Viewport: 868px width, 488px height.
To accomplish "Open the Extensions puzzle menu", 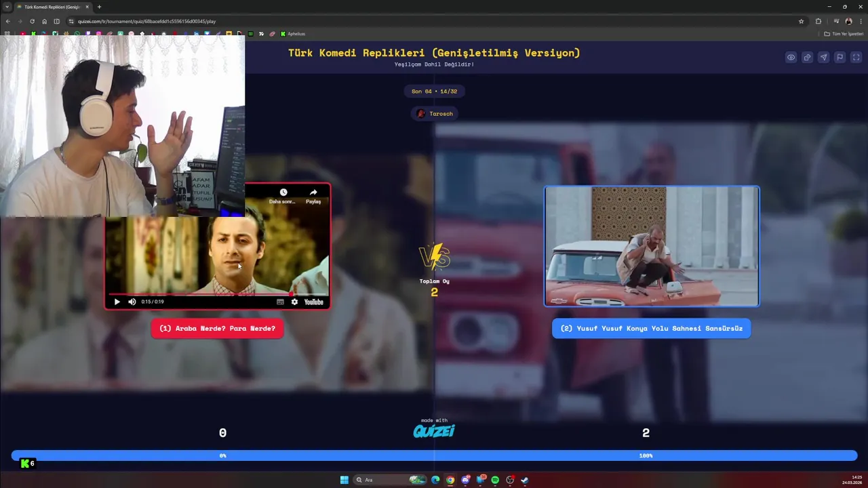I will [818, 21].
